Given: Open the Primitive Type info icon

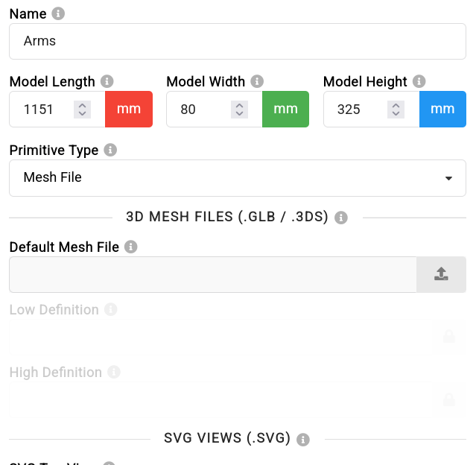Looking at the screenshot, I should pyautogui.click(x=110, y=150).
